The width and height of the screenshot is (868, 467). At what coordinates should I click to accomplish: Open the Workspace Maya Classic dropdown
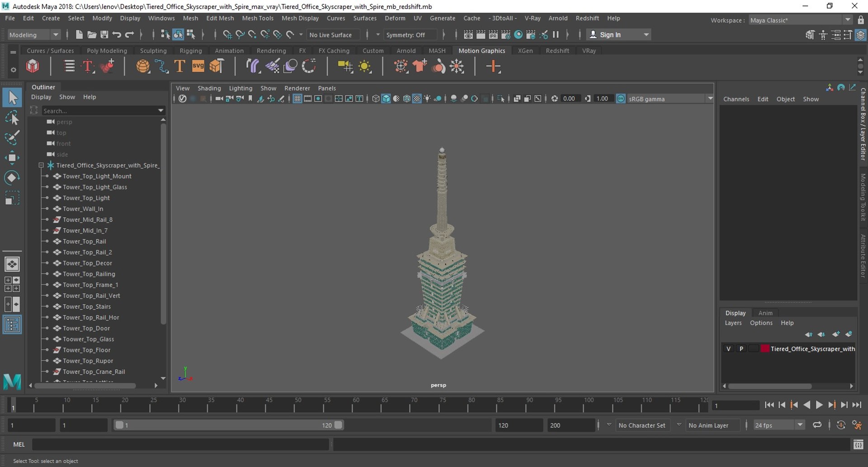click(801, 20)
